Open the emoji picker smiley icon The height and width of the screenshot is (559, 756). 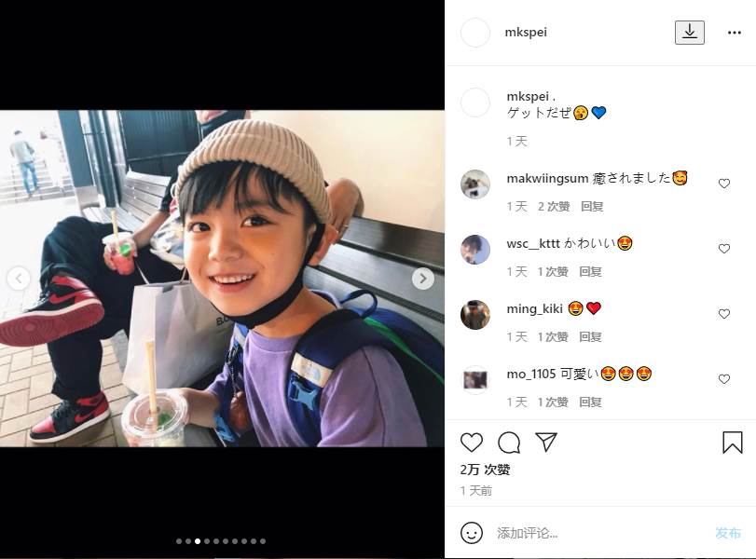tap(471, 533)
